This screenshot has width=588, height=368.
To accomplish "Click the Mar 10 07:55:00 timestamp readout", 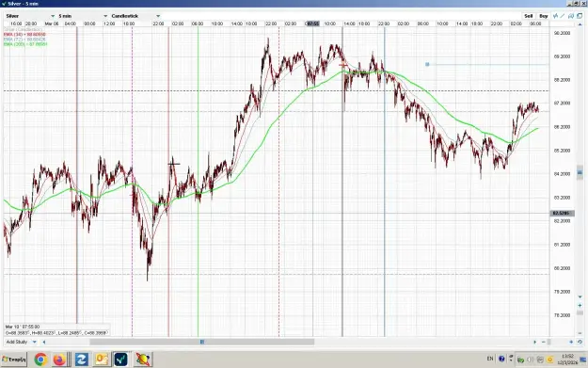I will 23,327.
